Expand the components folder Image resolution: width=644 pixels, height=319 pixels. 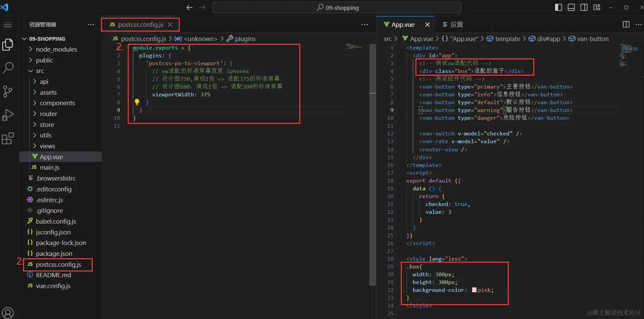pyautogui.click(x=61, y=103)
